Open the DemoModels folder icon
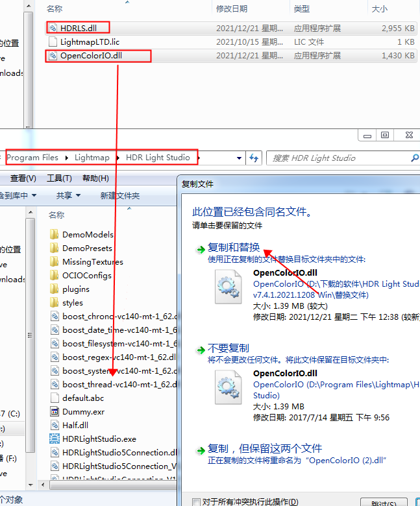420x506 pixels. (55, 234)
